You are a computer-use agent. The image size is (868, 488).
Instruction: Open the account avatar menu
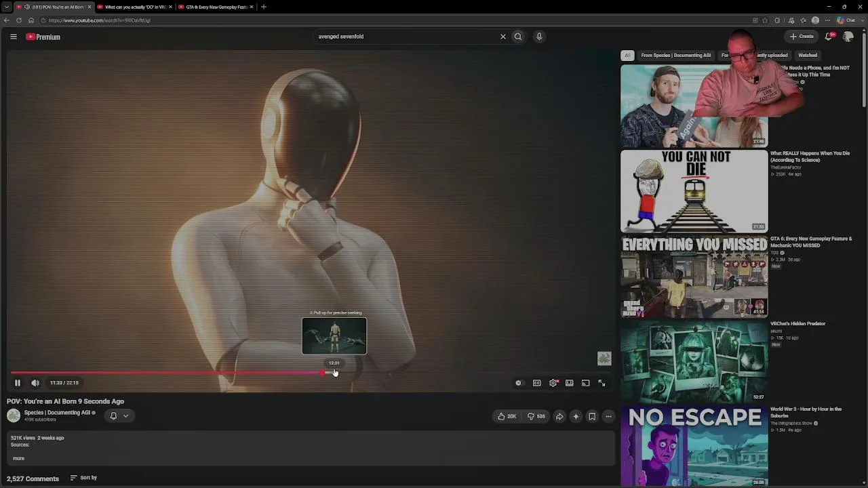click(x=848, y=37)
